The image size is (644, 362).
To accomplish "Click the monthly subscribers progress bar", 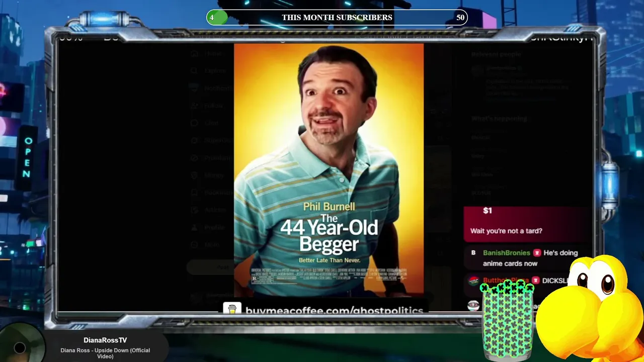I will (x=337, y=18).
